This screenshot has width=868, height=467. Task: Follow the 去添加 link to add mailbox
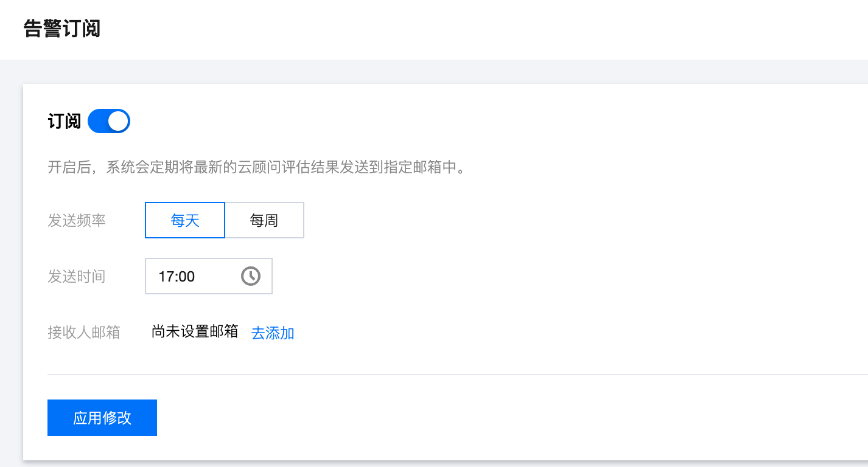(x=273, y=333)
